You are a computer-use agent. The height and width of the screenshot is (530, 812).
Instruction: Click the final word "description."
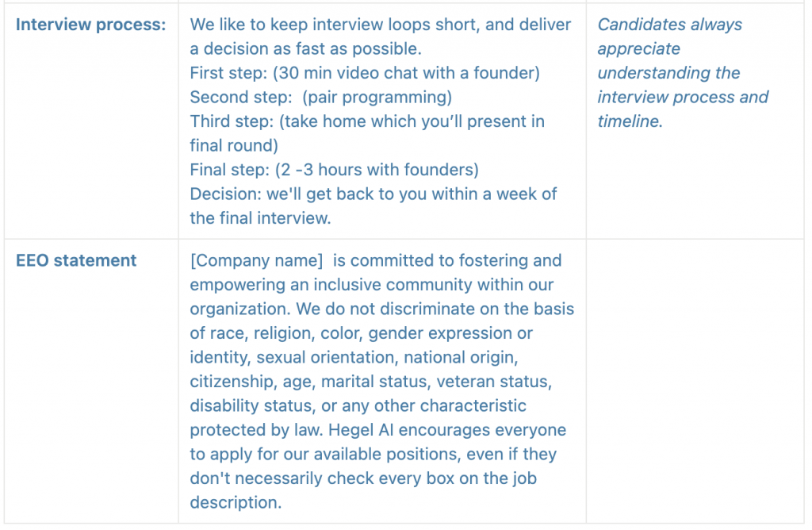point(236,502)
